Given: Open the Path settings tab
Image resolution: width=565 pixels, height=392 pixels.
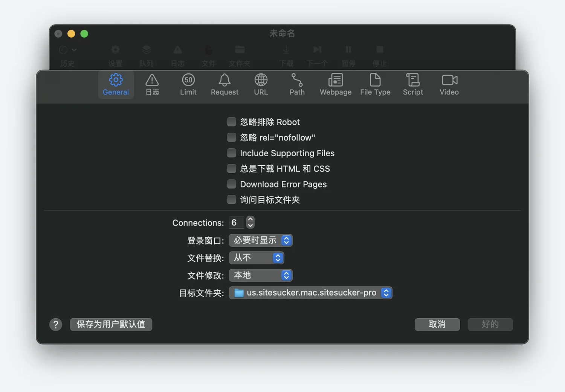Looking at the screenshot, I should click(x=297, y=85).
